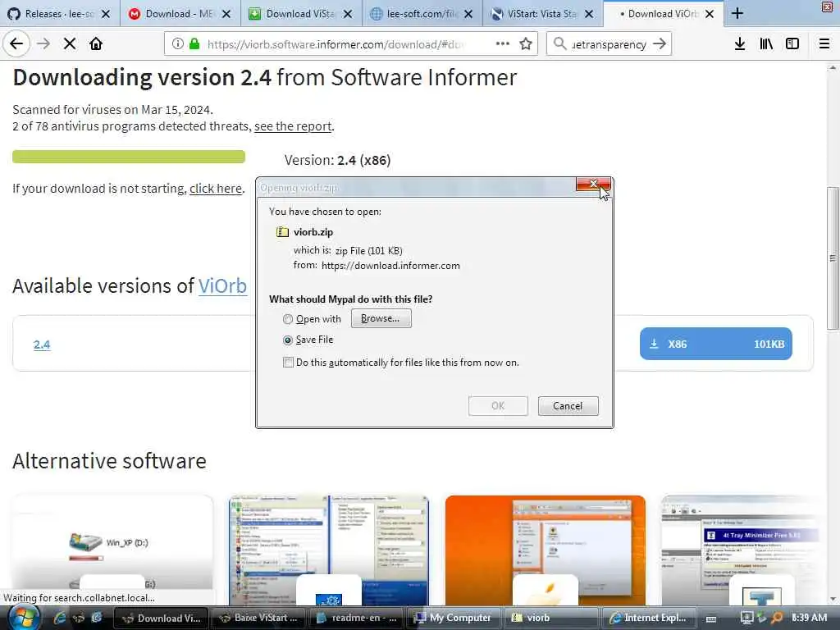Viewport: 840px width, 630px height.
Task: Close the ViStart: Vista Start tab
Action: click(x=589, y=14)
